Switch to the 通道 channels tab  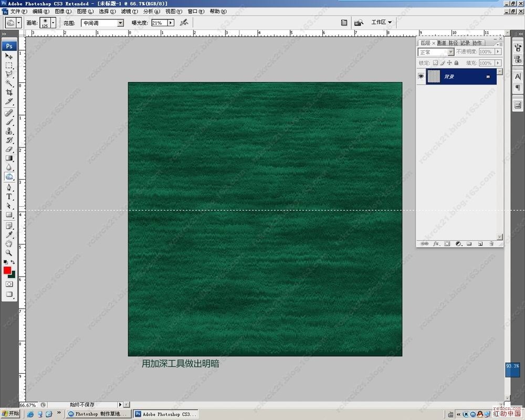(x=442, y=43)
